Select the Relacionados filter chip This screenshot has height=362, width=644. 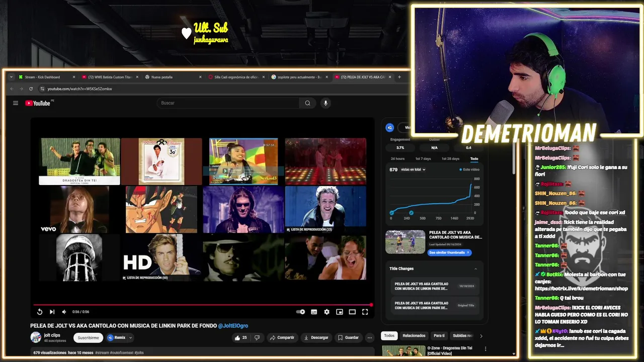click(414, 336)
